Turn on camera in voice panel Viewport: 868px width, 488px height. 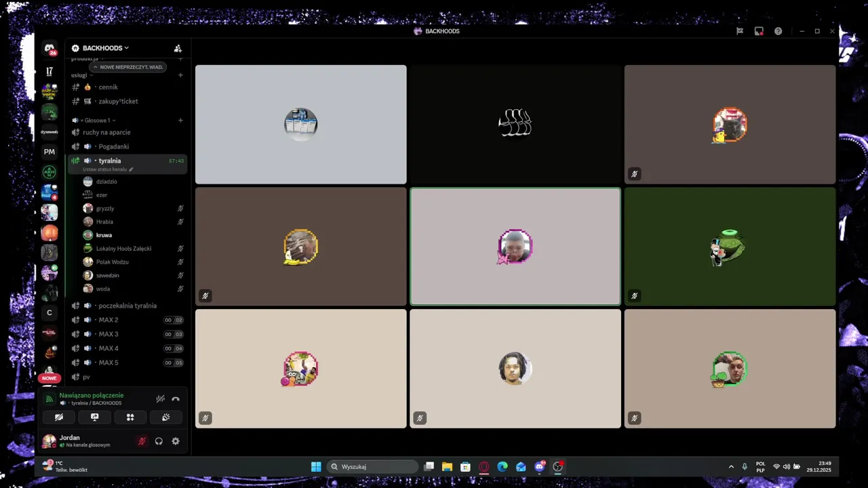click(59, 417)
